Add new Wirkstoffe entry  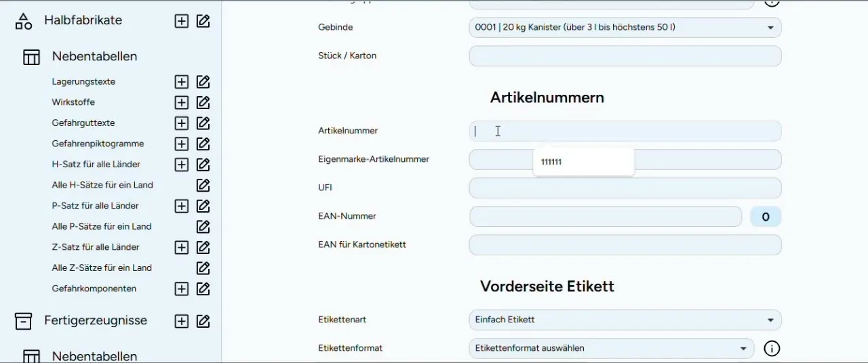[181, 103]
